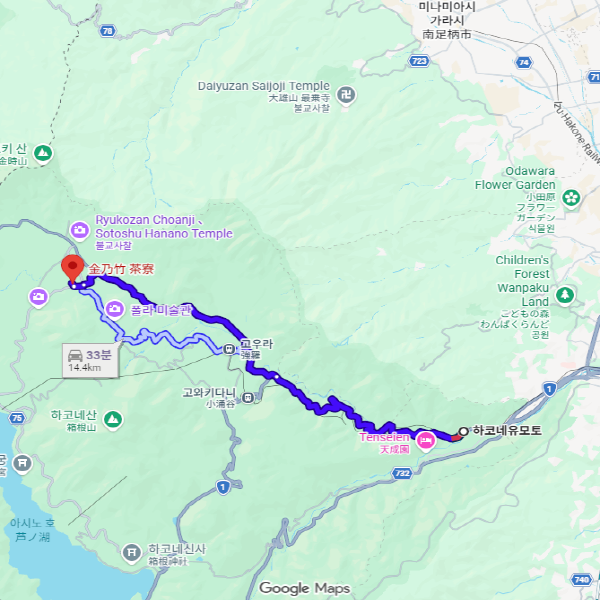This screenshot has height=600, width=600.
Task: Select the Hakone mountain peak icon
Action: [x=113, y=420]
